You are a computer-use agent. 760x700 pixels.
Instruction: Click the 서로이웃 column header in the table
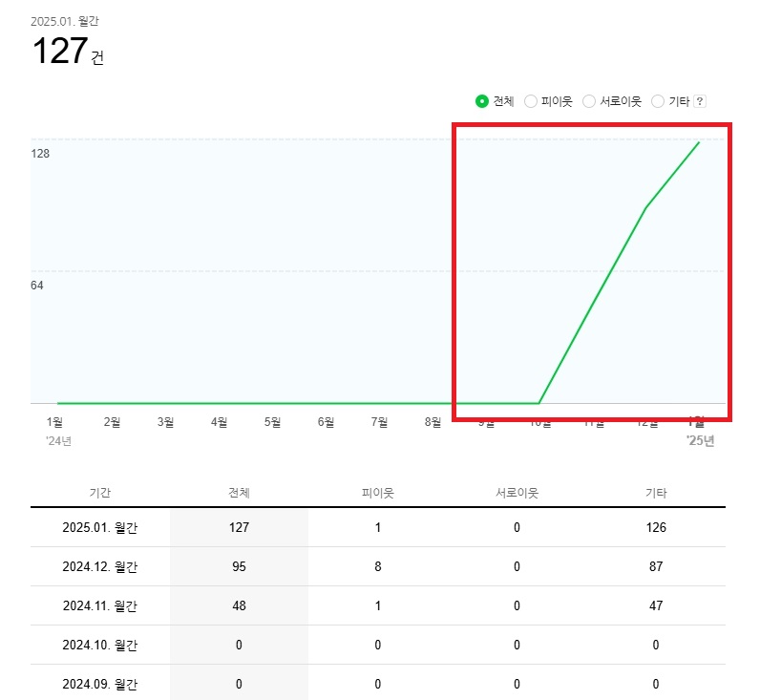[517, 493]
